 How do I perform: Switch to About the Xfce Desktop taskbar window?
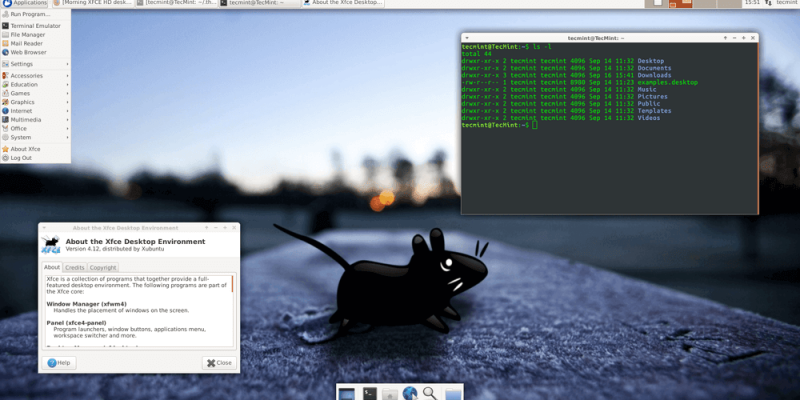[x=343, y=3]
